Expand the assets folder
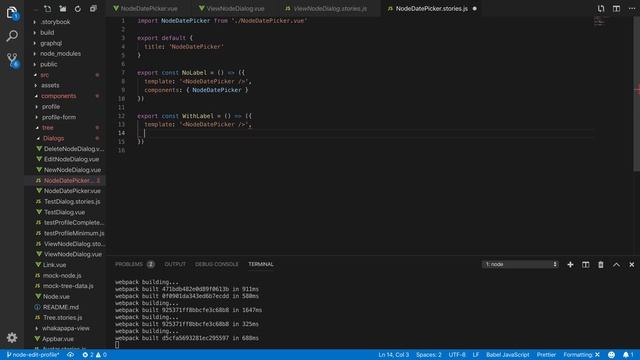The width and height of the screenshot is (640, 360). (x=50, y=86)
